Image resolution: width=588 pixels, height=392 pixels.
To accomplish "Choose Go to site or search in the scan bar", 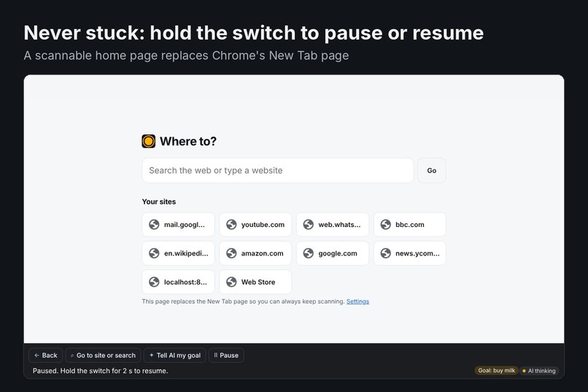I will pos(103,356).
